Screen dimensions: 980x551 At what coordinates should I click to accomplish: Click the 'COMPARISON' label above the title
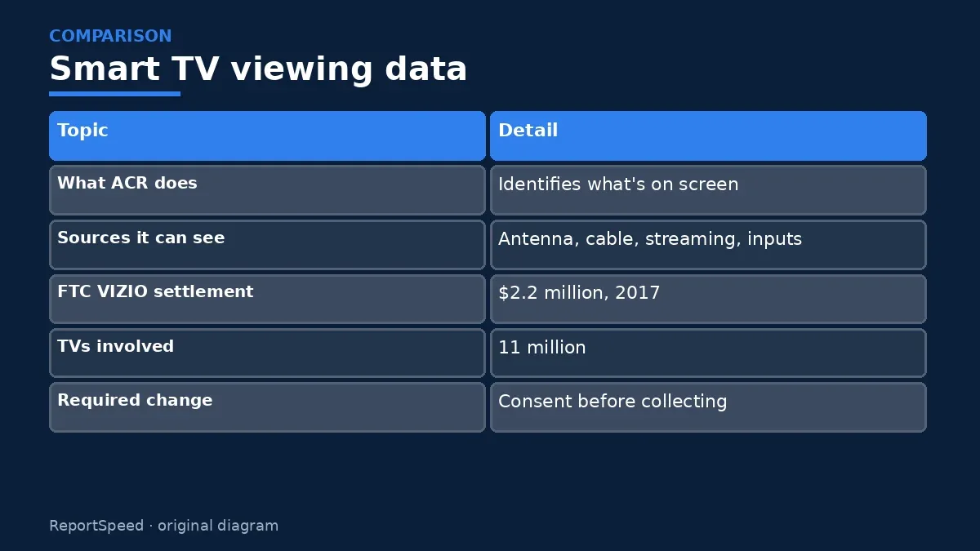pos(110,36)
